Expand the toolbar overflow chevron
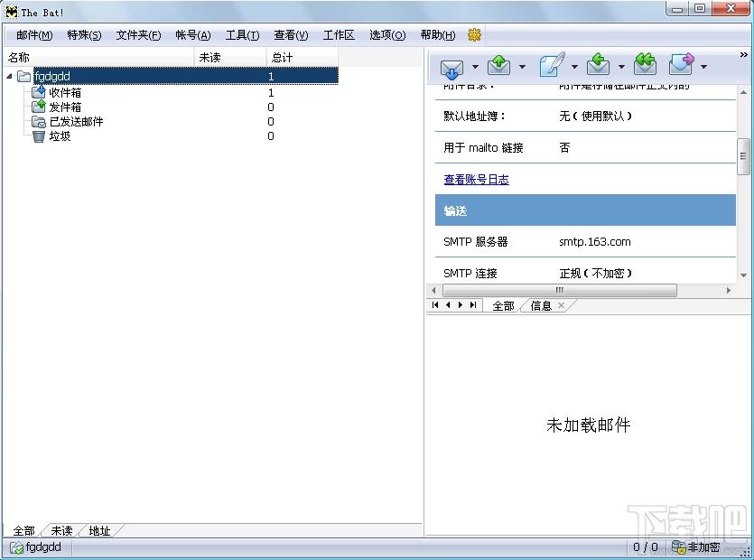754x560 pixels. pos(743,55)
